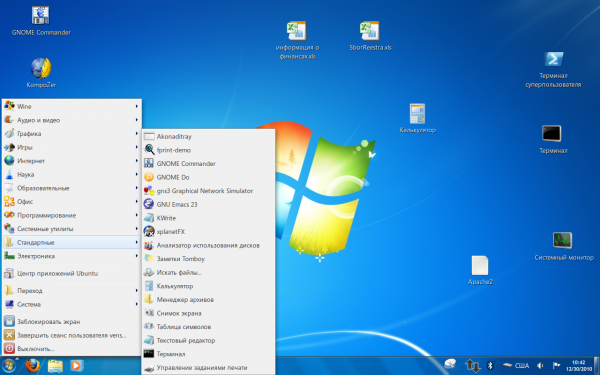Click the 10:42 clock in tray
Screen dimensions: 600x375
579,366
